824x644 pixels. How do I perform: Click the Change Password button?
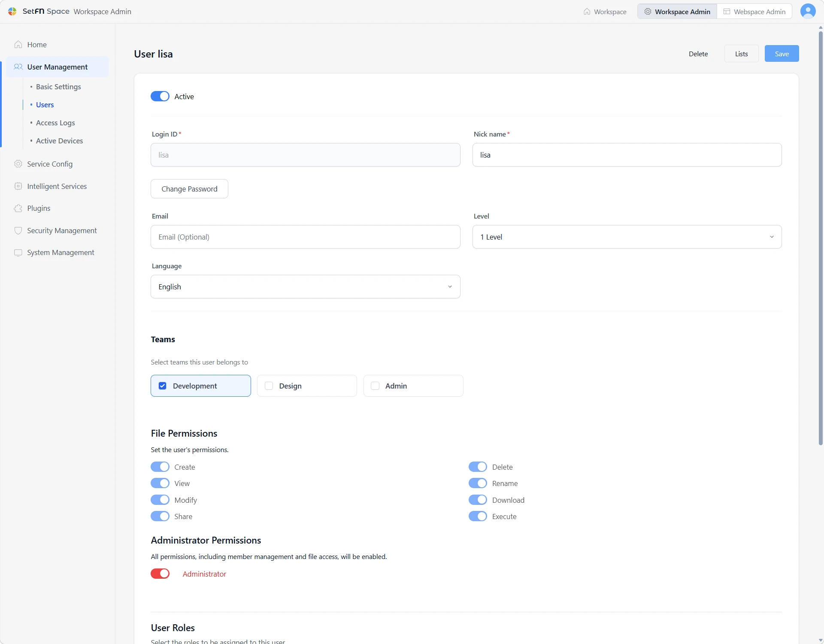[x=189, y=189]
